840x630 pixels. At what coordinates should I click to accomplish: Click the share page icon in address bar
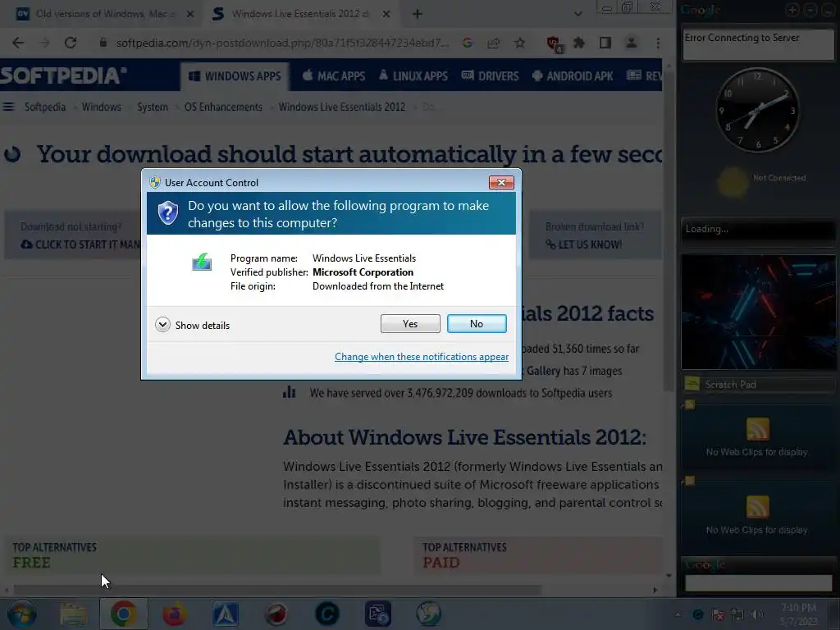click(x=493, y=43)
